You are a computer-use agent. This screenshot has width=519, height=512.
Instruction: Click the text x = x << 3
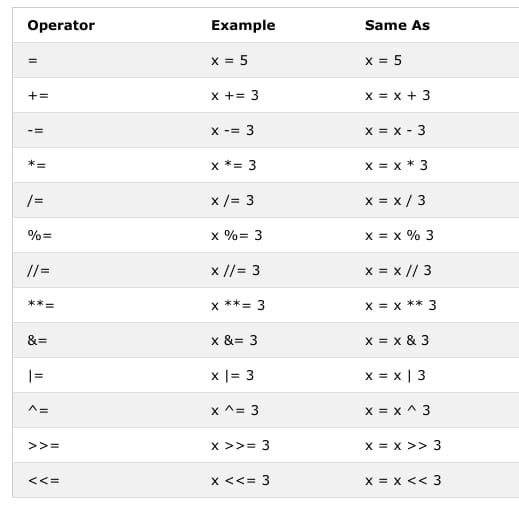pyautogui.click(x=403, y=480)
